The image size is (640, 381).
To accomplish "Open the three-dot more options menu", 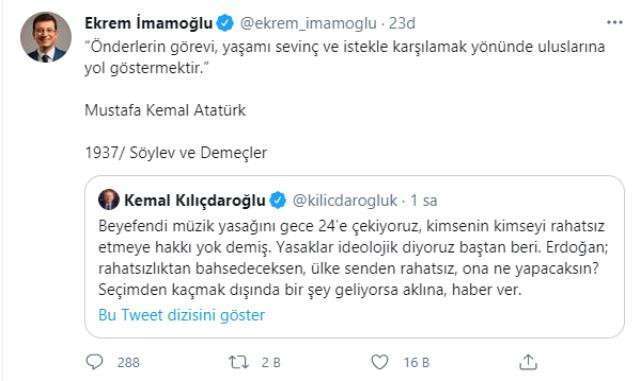I will [615, 22].
